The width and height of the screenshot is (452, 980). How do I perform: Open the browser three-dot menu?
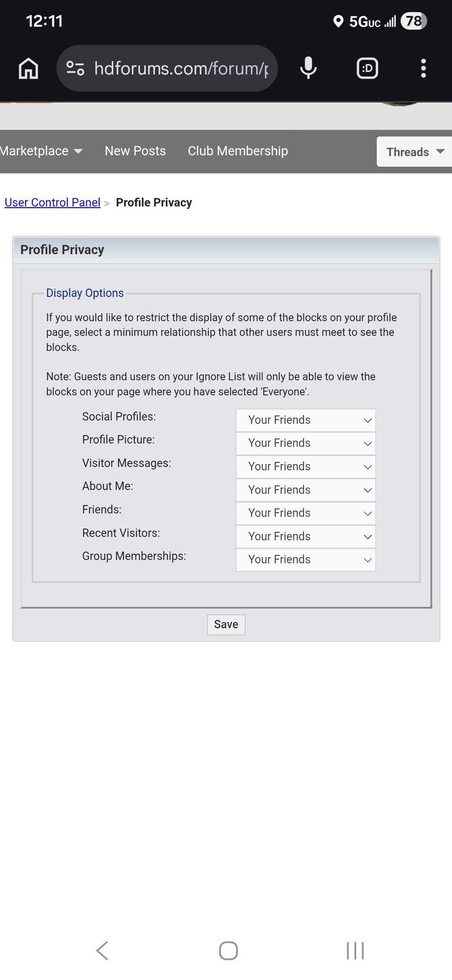[x=424, y=68]
